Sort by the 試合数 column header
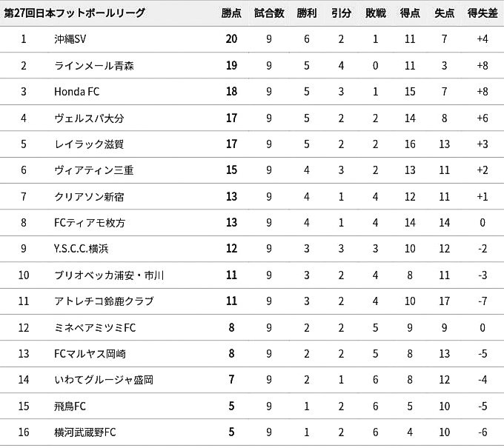 [x=269, y=13]
